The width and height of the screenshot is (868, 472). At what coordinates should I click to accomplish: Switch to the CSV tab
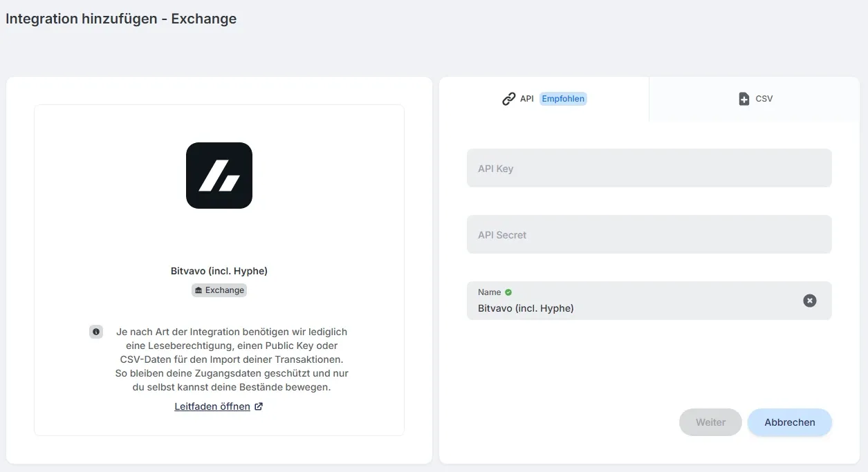pyautogui.click(x=755, y=99)
